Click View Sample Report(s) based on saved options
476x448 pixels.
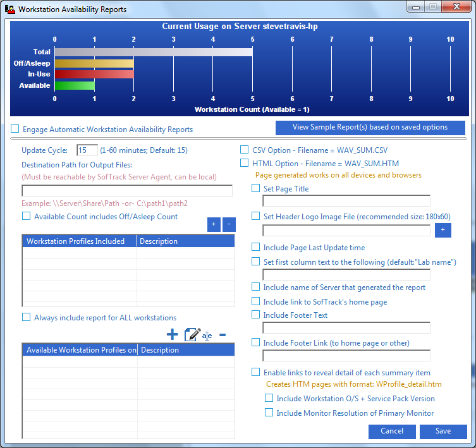(370, 128)
